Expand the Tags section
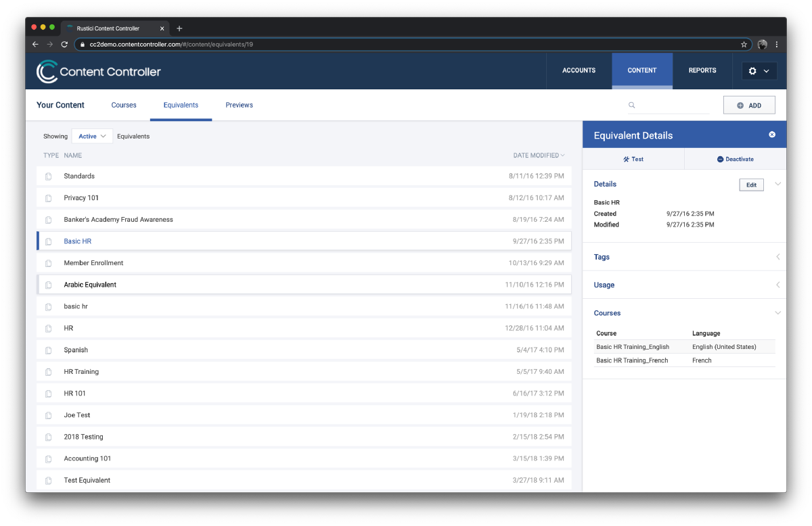This screenshot has width=812, height=526. point(777,257)
